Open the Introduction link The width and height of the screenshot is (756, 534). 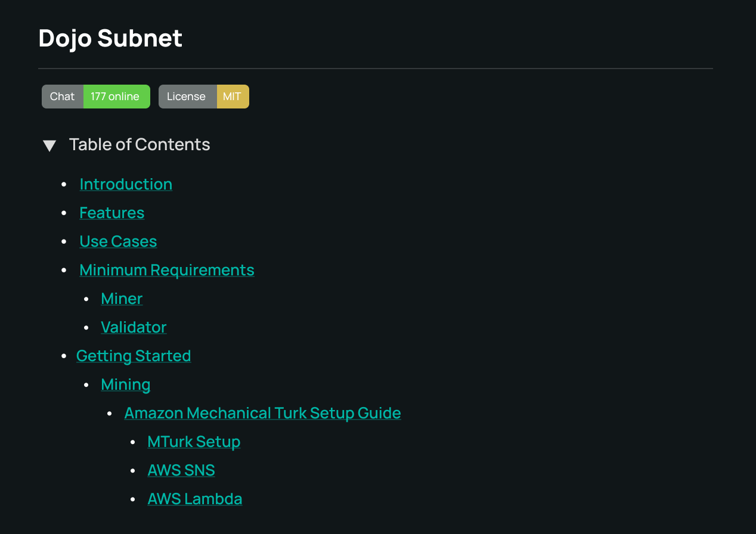(x=126, y=184)
